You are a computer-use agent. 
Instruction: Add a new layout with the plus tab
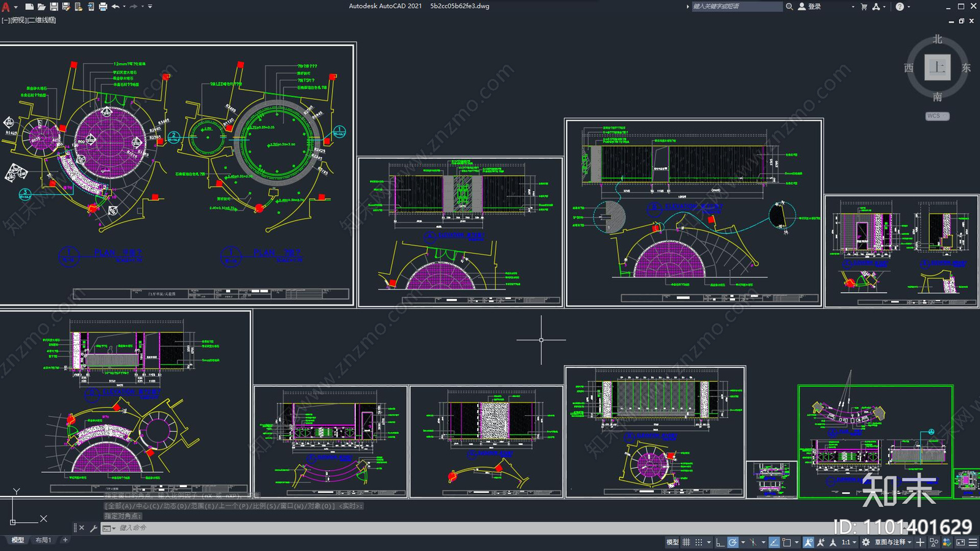[x=66, y=540]
